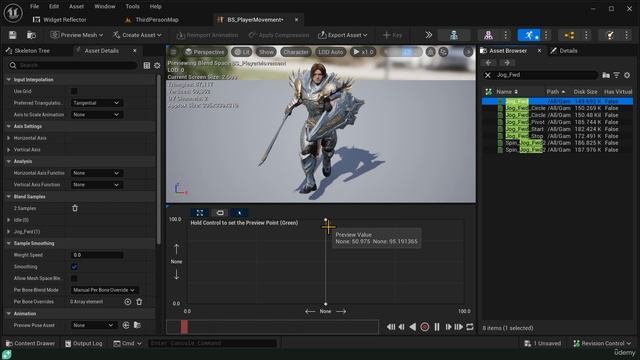The width and height of the screenshot is (640, 360).
Task: Play animation in reverse
Action: (x=413, y=327)
